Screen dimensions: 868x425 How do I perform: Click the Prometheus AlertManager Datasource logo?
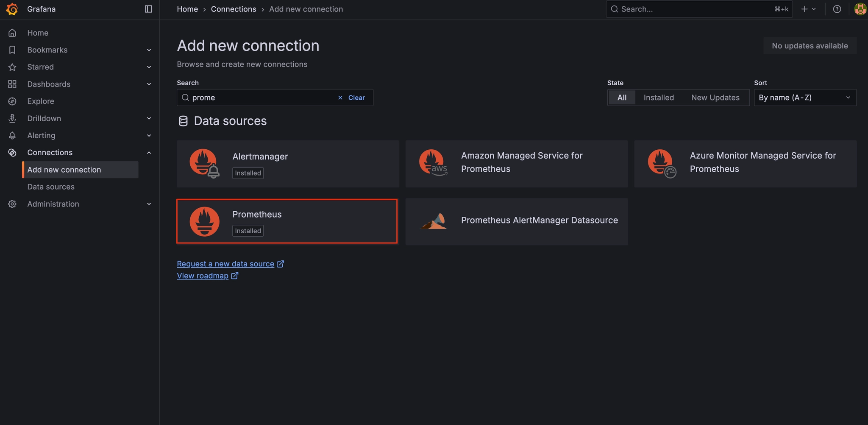click(x=433, y=221)
